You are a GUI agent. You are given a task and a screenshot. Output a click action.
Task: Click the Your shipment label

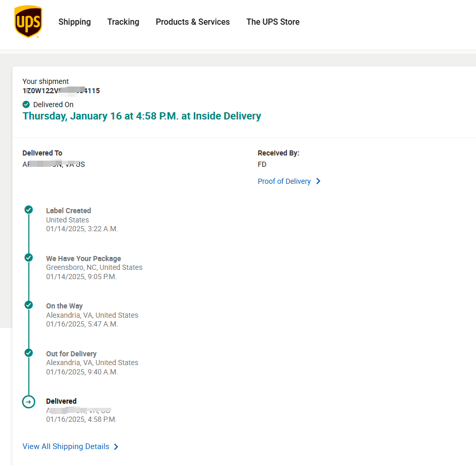click(x=45, y=81)
